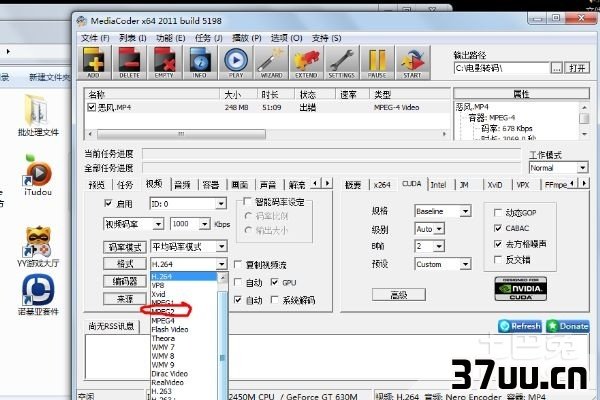Toggle the 启用 video checkbox

[x=108, y=203]
